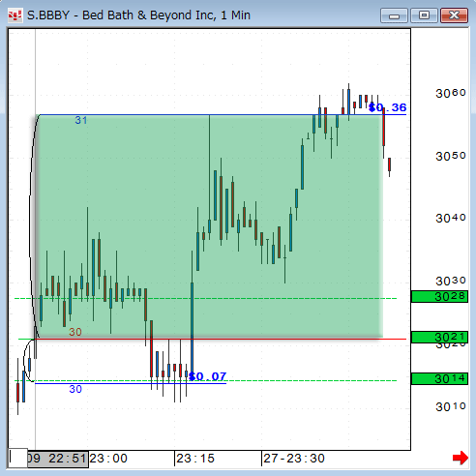Click the 3050 price axis label
Image resolution: width=476 pixels, height=476 pixels.
click(451, 157)
